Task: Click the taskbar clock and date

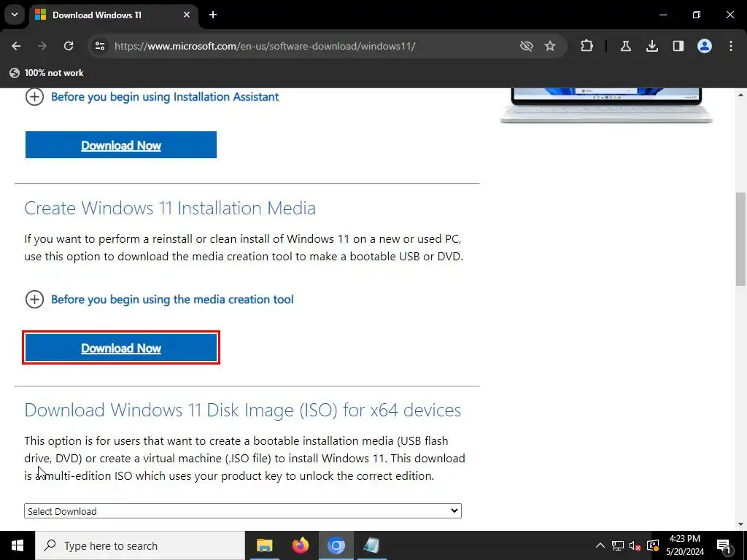Action: [x=684, y=545]
